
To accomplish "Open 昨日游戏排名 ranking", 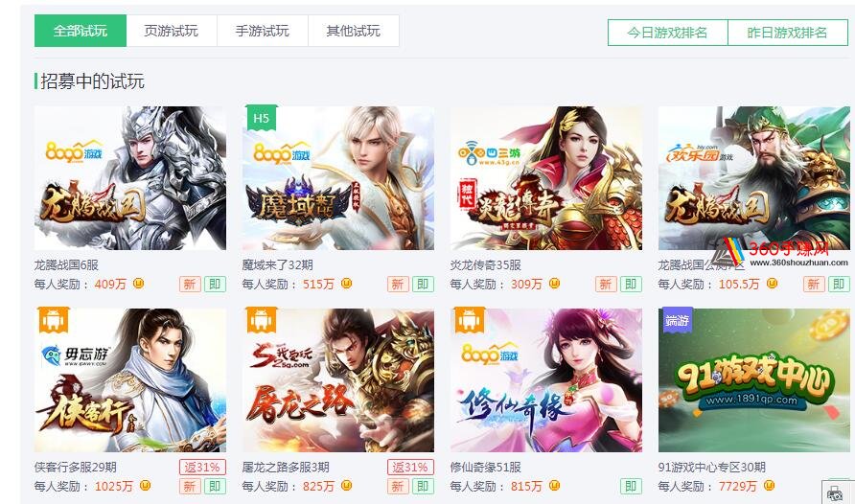I will 788,33.
